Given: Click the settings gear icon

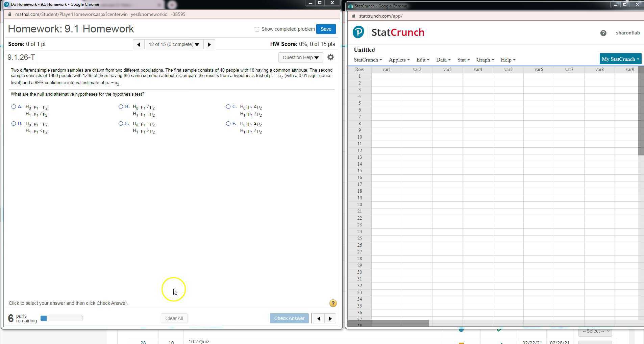Looking at the screenshot, I should [330, 57].
